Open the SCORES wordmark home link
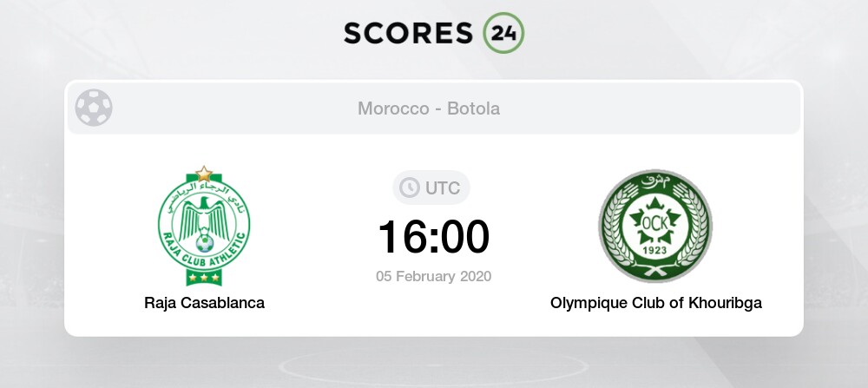Image resolution: width=868 pixels, height=388 pixels. [x=408, y=33]
